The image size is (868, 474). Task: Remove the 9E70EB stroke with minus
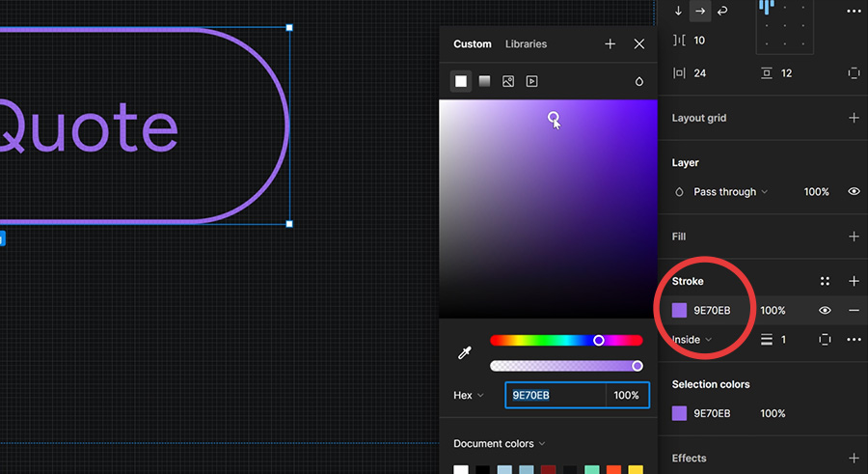point(854,311)
